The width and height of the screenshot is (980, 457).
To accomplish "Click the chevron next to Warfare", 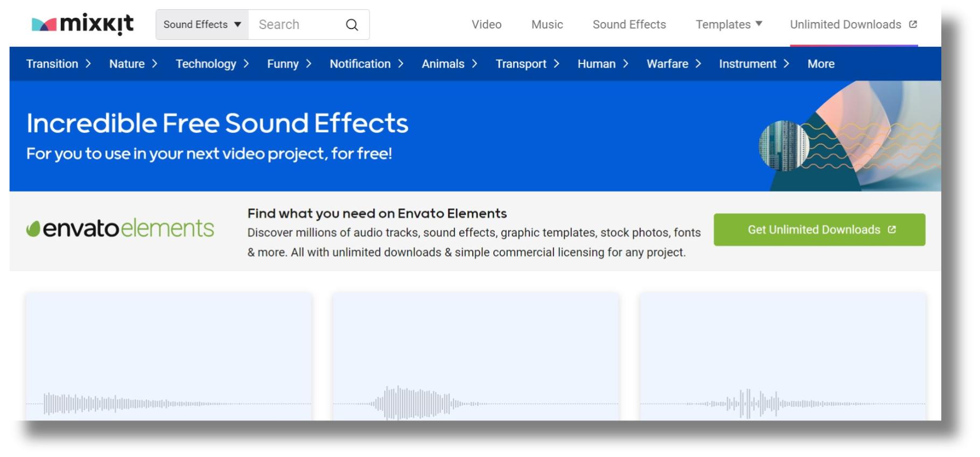I will 698,64.
